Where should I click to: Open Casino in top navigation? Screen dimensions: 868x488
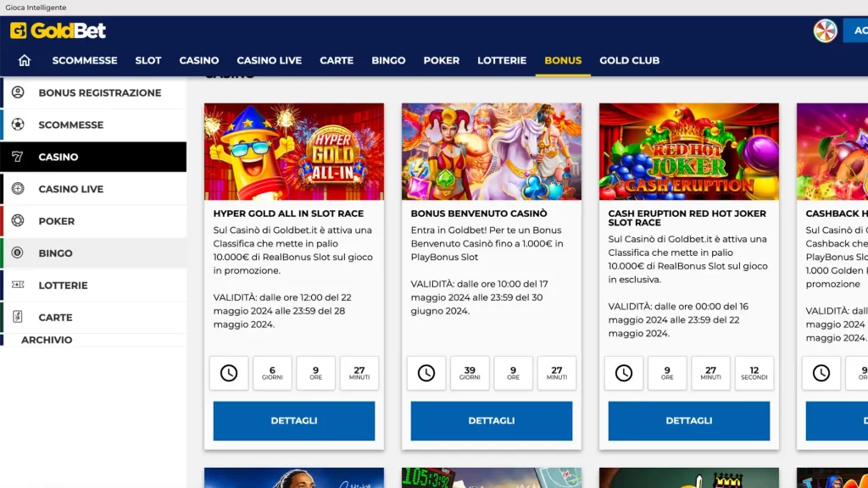click(x=198, y=60)
